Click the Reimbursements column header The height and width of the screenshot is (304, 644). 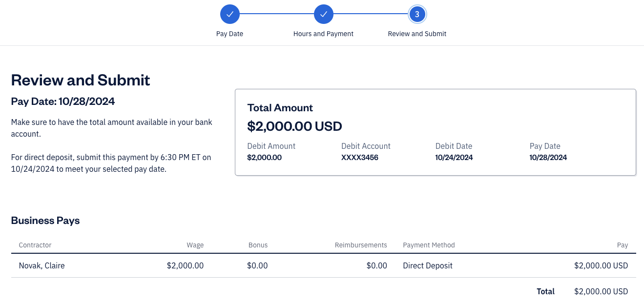click(x=361, y=245)
